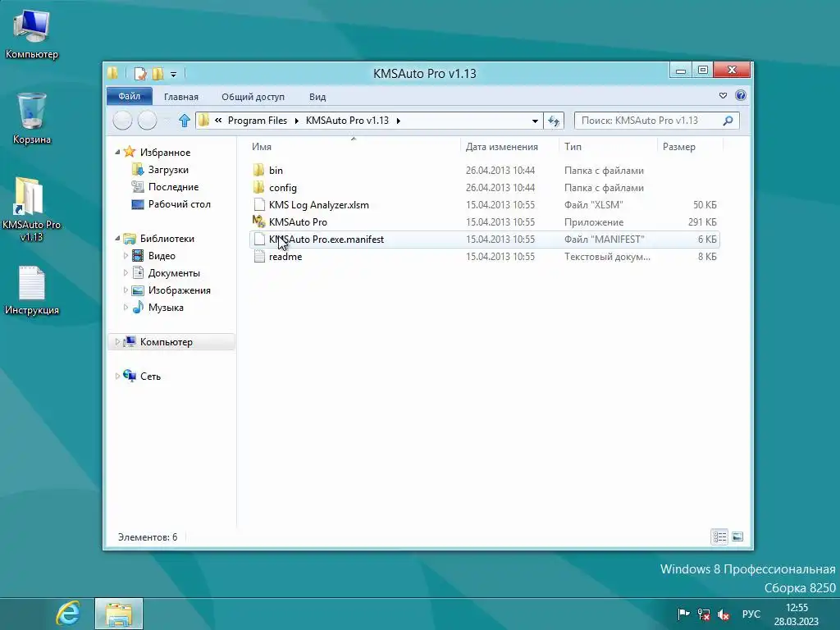
Task: Click the muted volume tray icon
Action: tap(724, 614)
